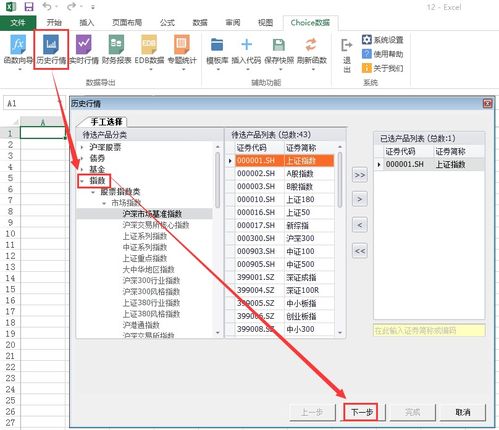Image resolution: width=499 pixels, height=430 pixels.
Task: Click the 实时行情 chart icon
Action: click(x=84, y=44)
